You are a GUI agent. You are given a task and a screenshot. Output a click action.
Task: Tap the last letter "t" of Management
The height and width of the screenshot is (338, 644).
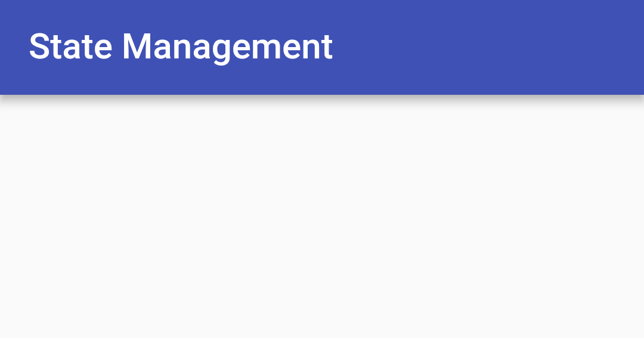(x=327, y=46)
